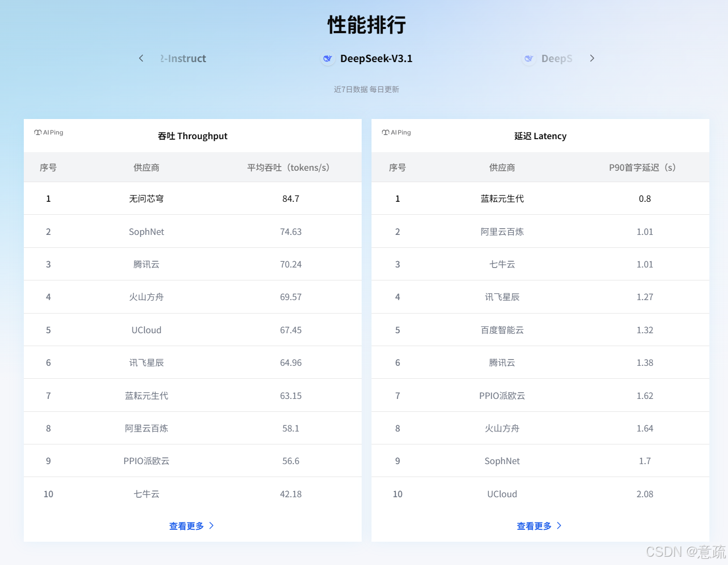Click the AI Ping logo in Throughput card
728x565 pixels.
pyautogui.click(x=49, y=132)
